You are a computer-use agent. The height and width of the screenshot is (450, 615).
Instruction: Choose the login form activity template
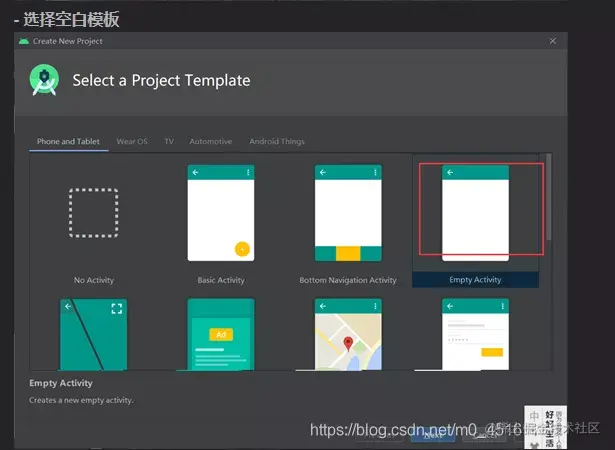pyautogui.click(x=475, y=334)
